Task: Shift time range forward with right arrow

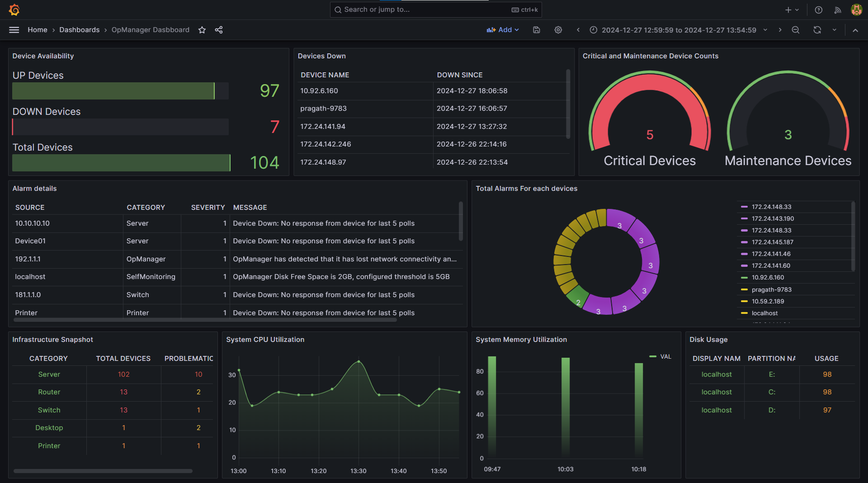Action: click(780, 30)
